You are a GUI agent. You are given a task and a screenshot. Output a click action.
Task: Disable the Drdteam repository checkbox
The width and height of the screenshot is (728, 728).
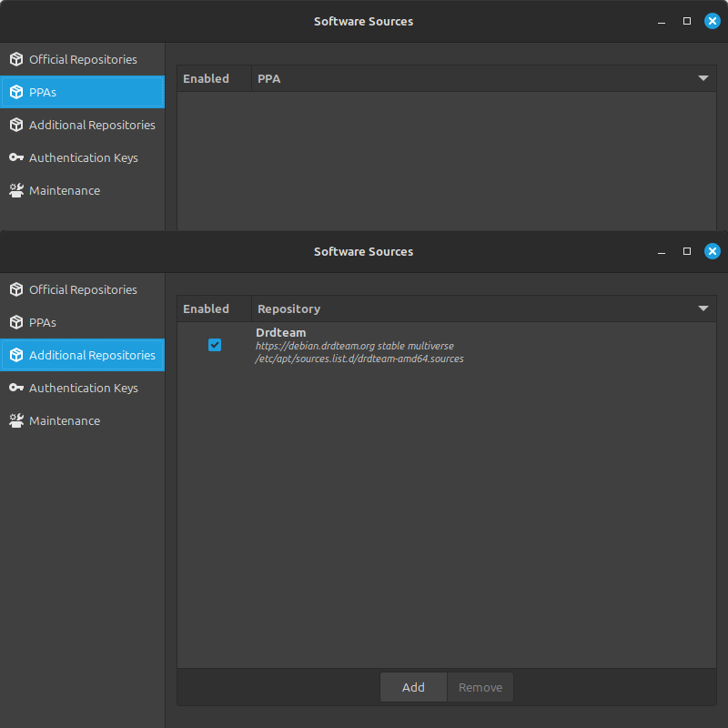[x=215, y=345]
